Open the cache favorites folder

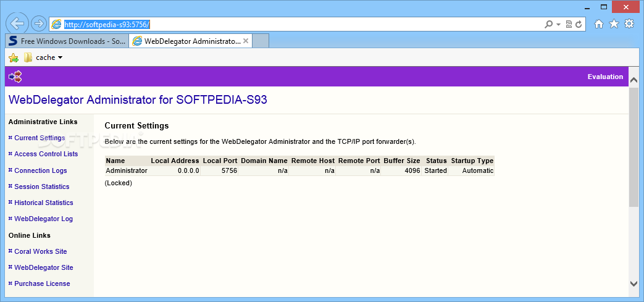[x=43, y=57]
